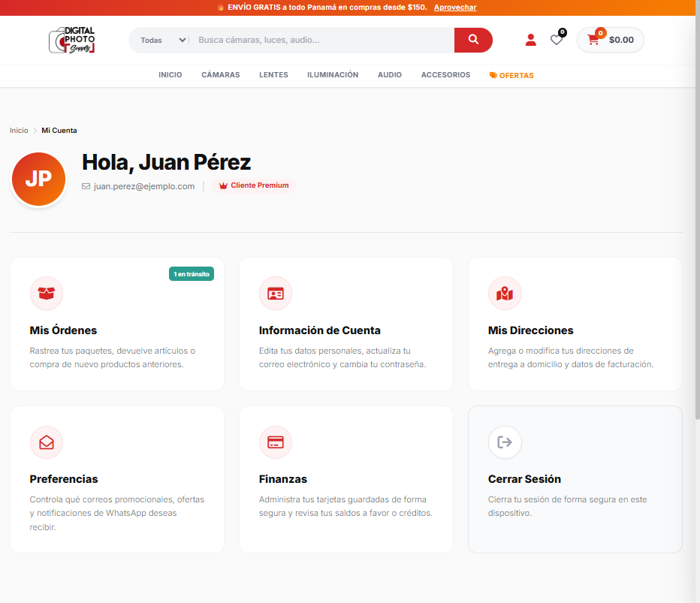The width and height of the screenshot is (700, 603).
Task: Open the LENTES menu item
Action: [273, 75]
